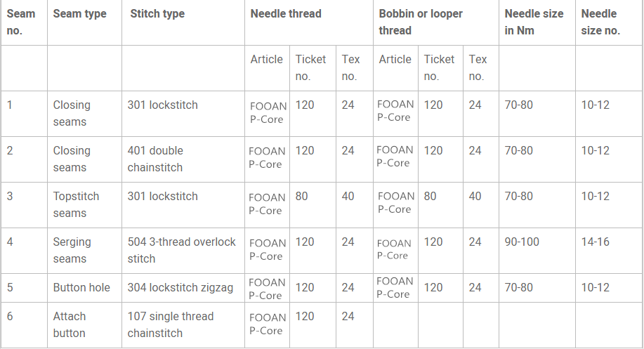This screenshot has width=644, height=349.
Task: Select the 14-16 needle size number cell
Action: pos(609,251)
